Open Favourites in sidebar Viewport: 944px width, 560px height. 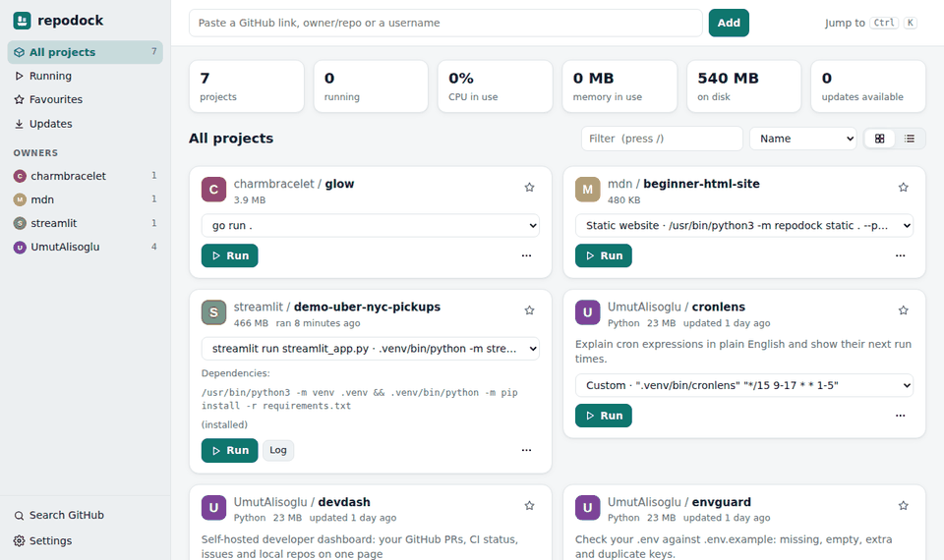(85, 99)
